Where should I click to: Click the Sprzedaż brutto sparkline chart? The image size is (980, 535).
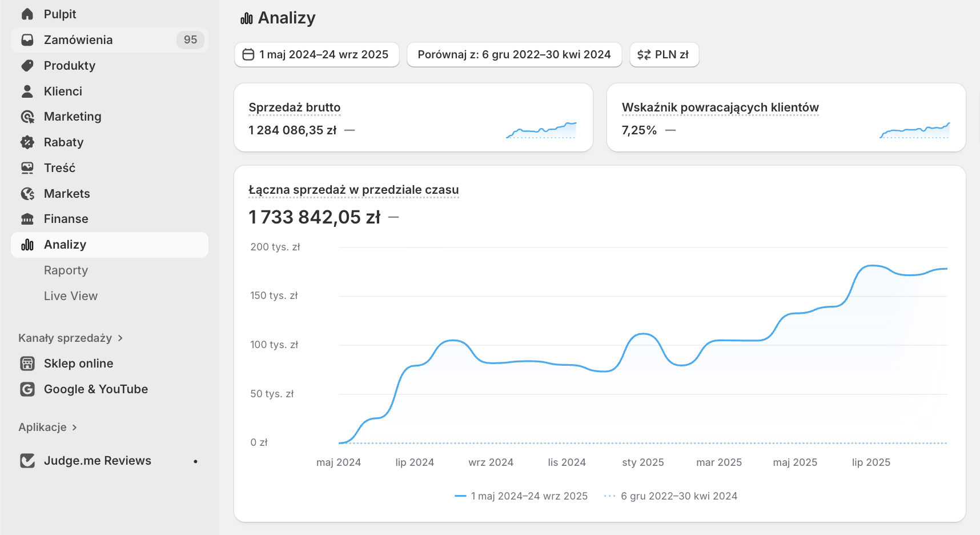pyautogui.click(x=541, y=130)
